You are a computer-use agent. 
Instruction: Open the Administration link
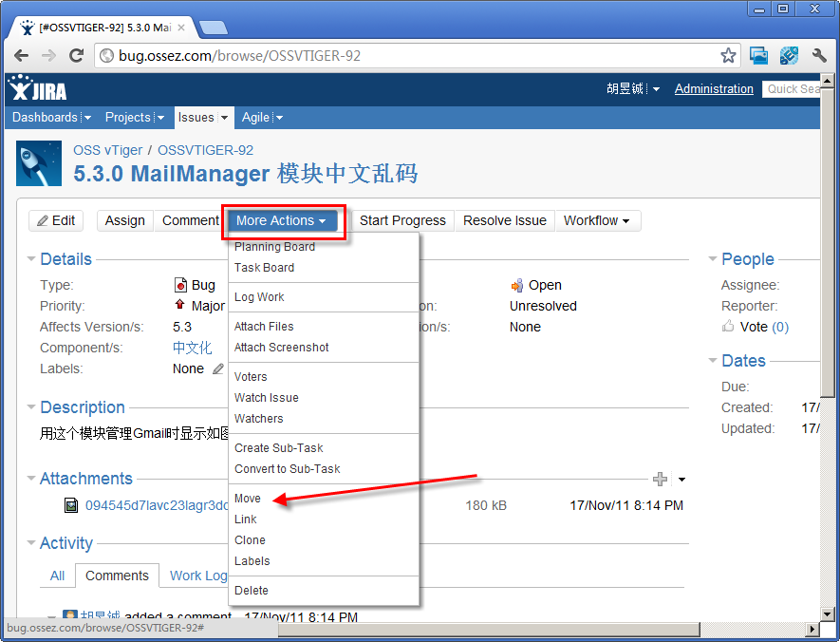click(x=714, y=89)
